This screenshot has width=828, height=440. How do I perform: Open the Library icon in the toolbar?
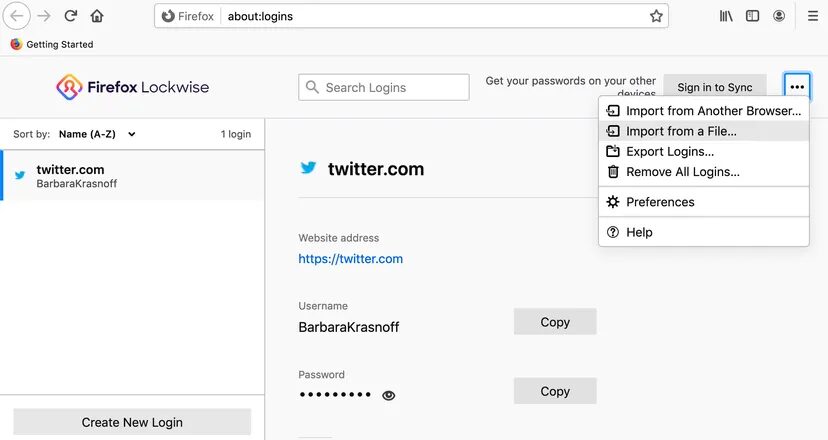pyautogui.click(x=727, y=16)
